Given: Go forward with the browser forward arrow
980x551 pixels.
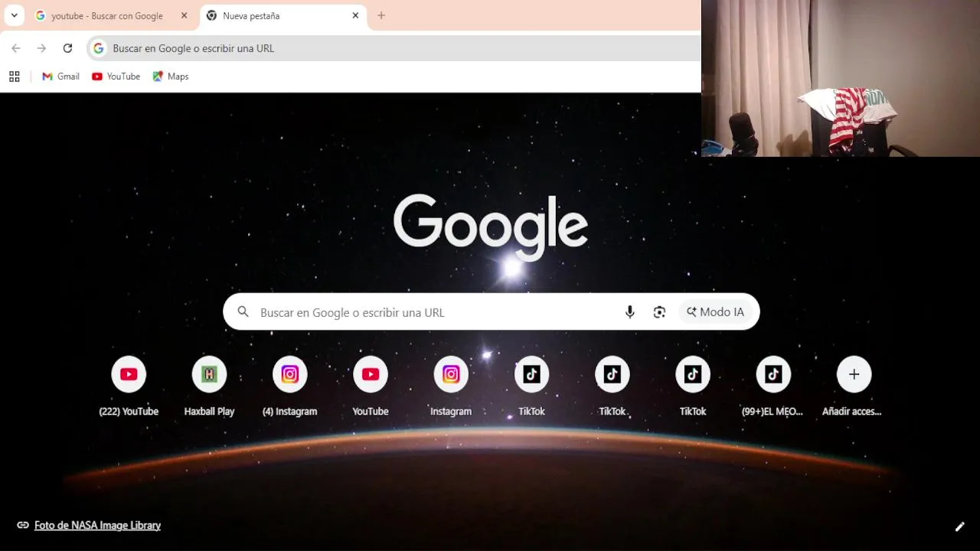Looking at the screenshot, I should pyautogui.click(x=41, y=48).
